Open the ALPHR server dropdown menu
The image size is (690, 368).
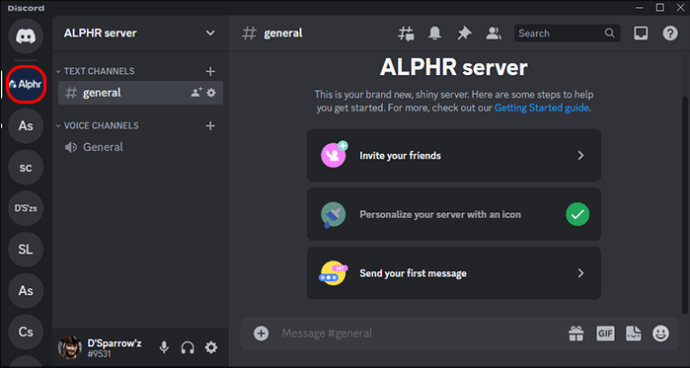[x=211, y=33]
